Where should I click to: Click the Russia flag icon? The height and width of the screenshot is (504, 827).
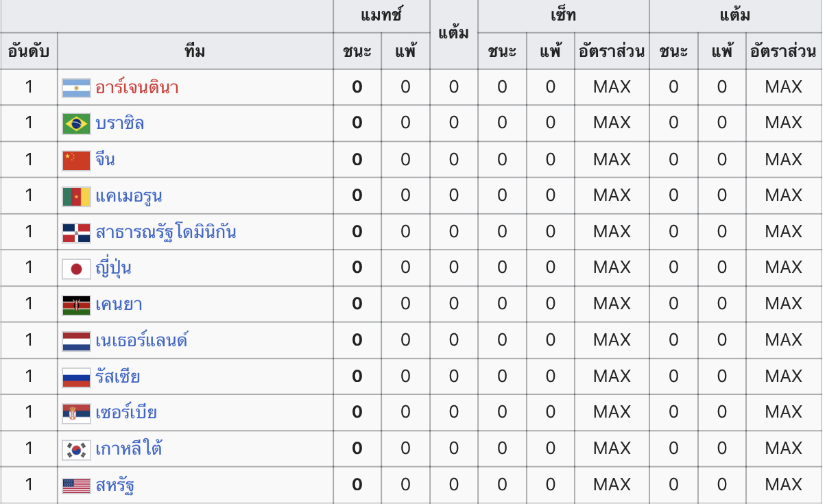pyautogui.click(x=76, y=378)
